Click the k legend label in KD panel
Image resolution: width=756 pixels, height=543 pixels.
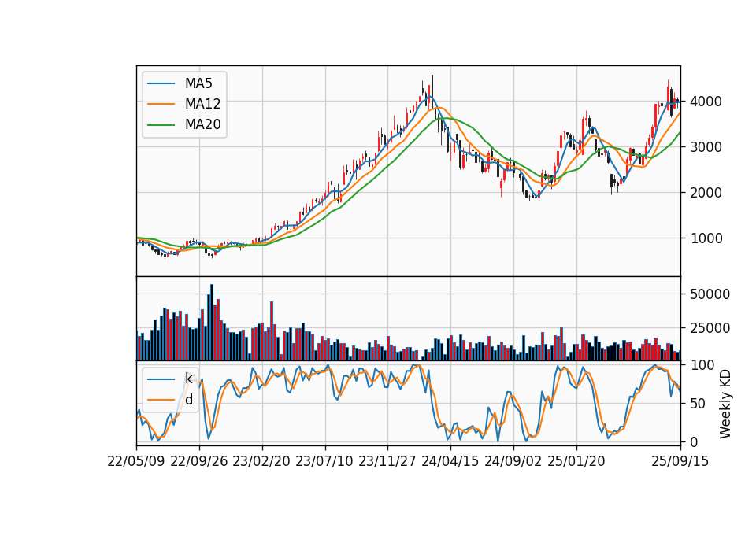click(x=188, y=379)
